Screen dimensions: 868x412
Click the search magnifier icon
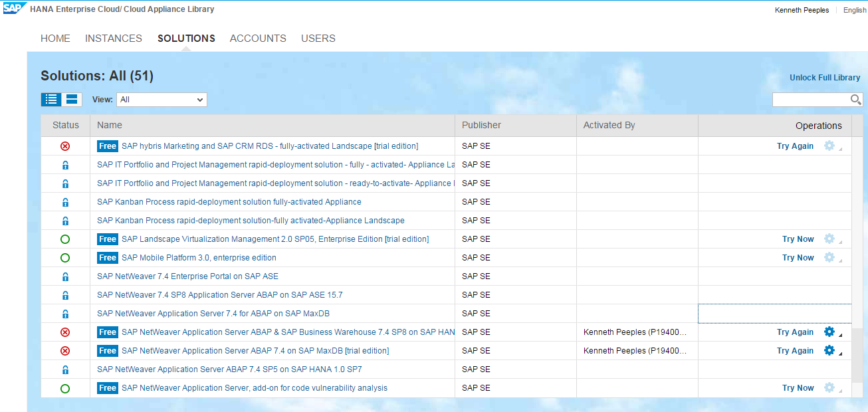click(x=856, y=100)
